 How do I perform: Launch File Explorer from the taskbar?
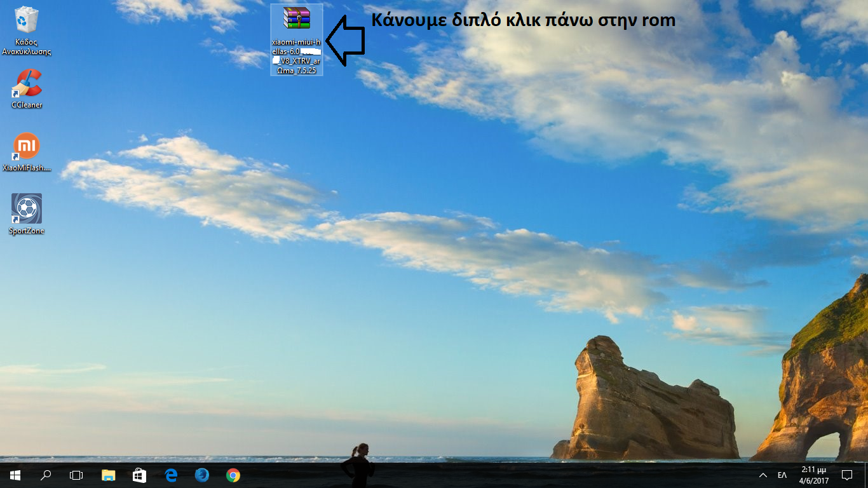point(109,475)
